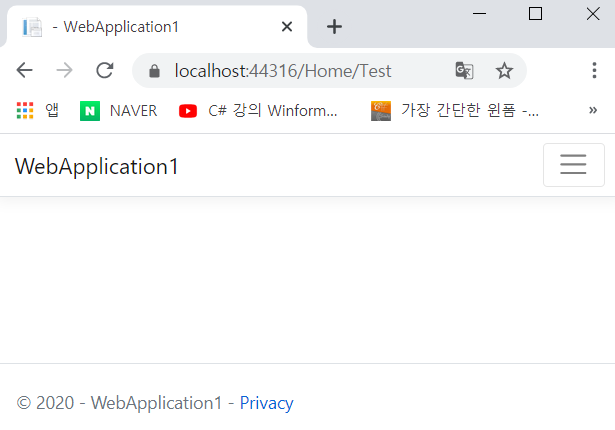Open the Apps grid bookmark
The width and height of the screenshot is (615, 430).
tap(38, 111)
